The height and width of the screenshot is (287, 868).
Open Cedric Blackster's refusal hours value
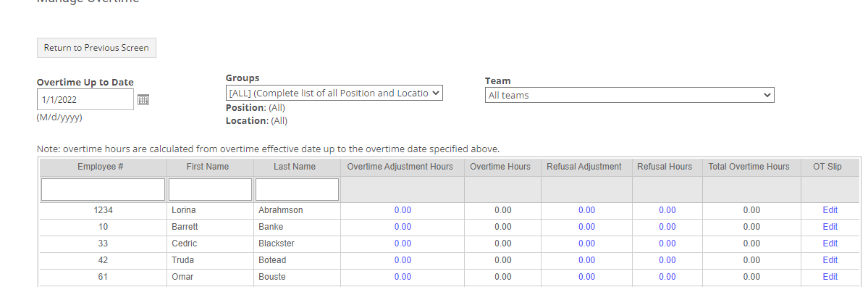click(667, 244)
